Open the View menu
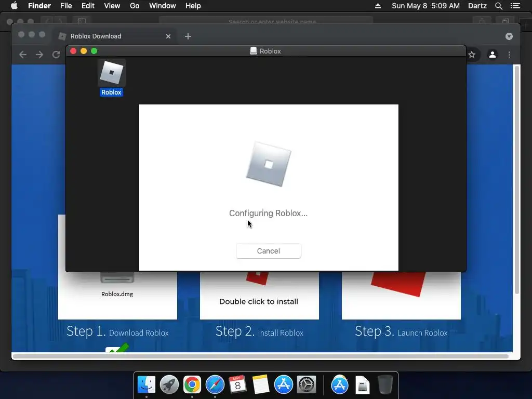The image size is (532, 399). click(x=112, y=6)
